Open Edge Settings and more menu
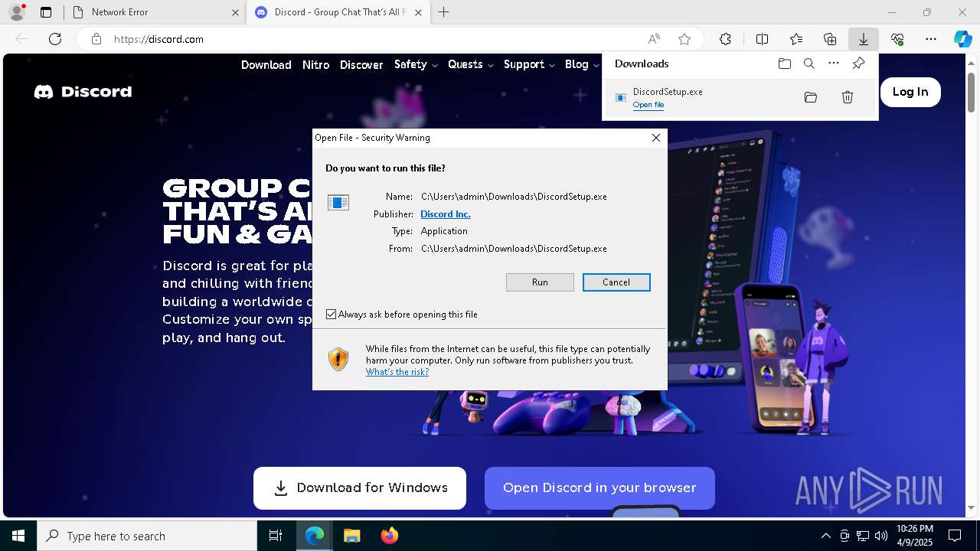This screenshot has width=980, height=551. click(x=931, y=39)
